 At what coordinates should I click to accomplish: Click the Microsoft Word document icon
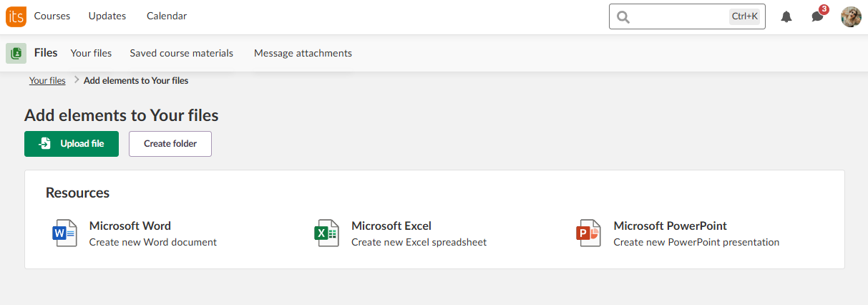click(64, 233)
